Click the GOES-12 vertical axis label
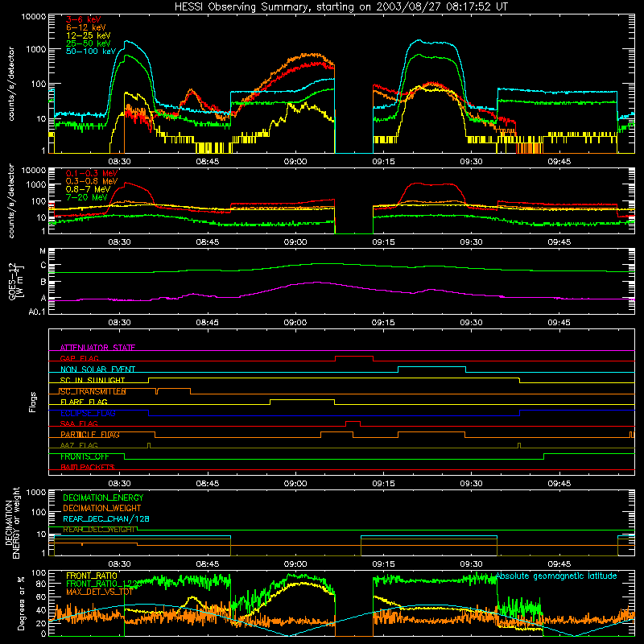This screenshot has height=644, width=644. coord(15,281)
